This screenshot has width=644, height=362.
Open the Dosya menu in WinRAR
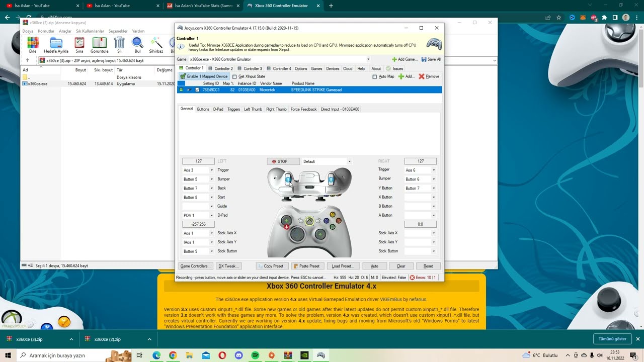point(28,31)
